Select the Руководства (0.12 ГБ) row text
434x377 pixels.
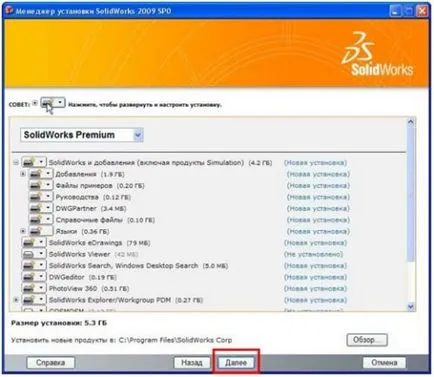tap(93, 197)
